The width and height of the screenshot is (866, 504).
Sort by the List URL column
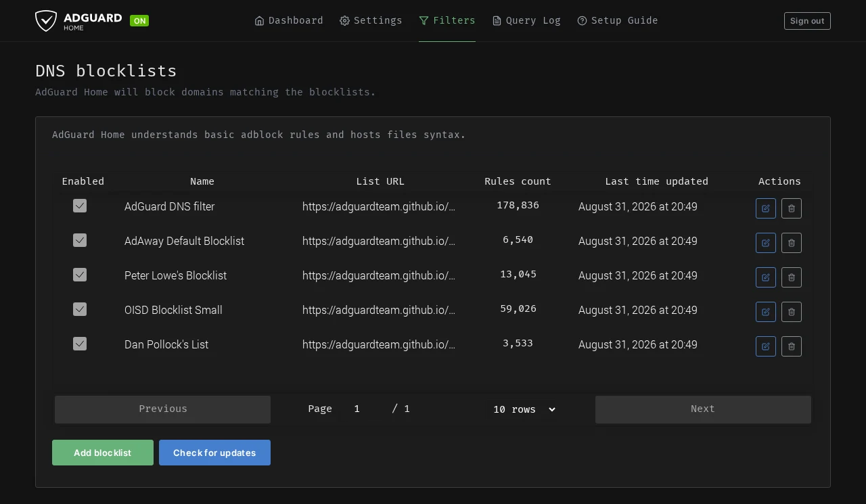click(x=380, y=181)
